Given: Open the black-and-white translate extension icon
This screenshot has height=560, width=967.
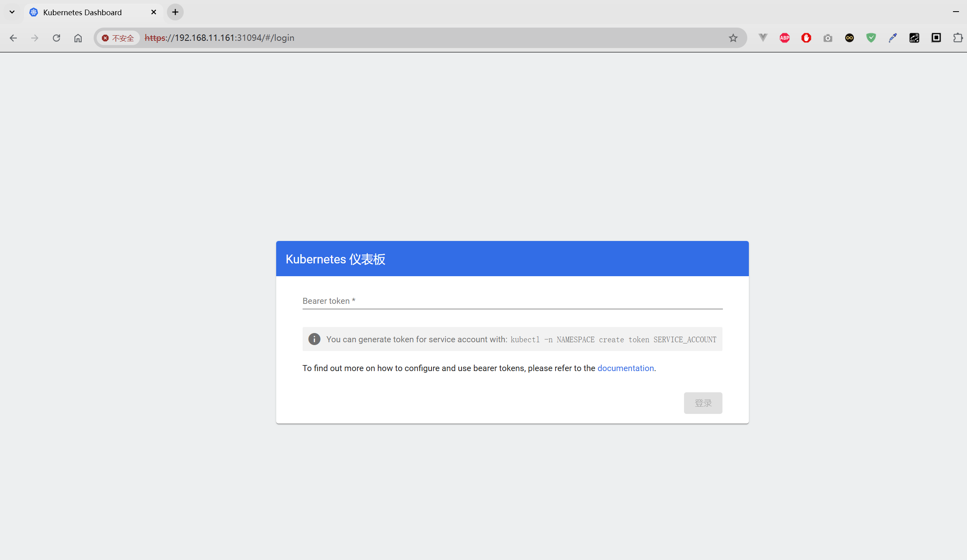Looking at the screenshot, I should click(x=914, y=38).
